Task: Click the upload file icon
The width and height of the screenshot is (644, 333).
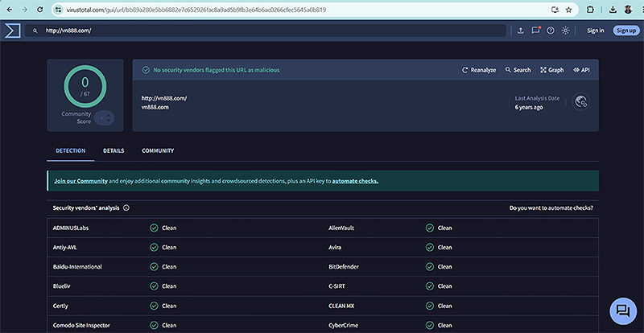Action: coord(520,31)
